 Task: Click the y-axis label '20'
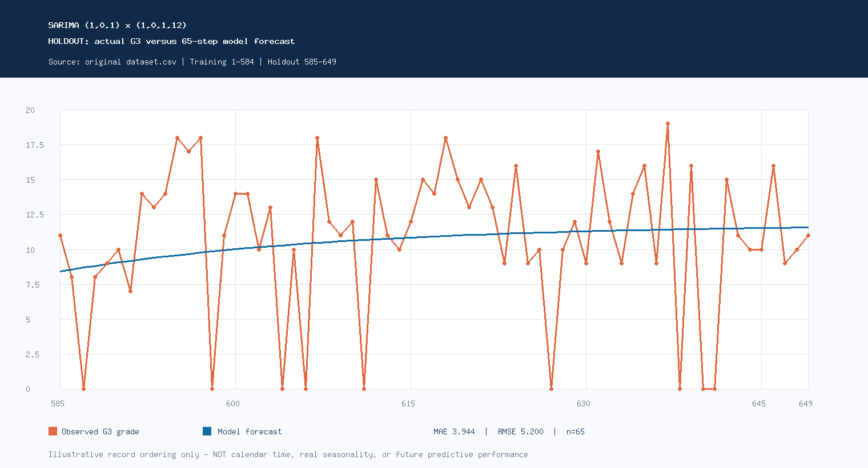(30, 110)
